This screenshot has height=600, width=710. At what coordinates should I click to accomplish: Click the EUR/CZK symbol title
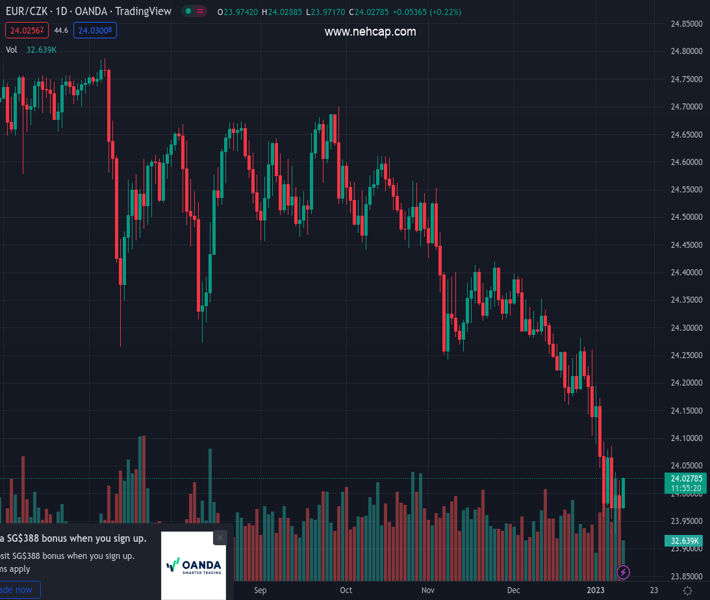(21, 12)
